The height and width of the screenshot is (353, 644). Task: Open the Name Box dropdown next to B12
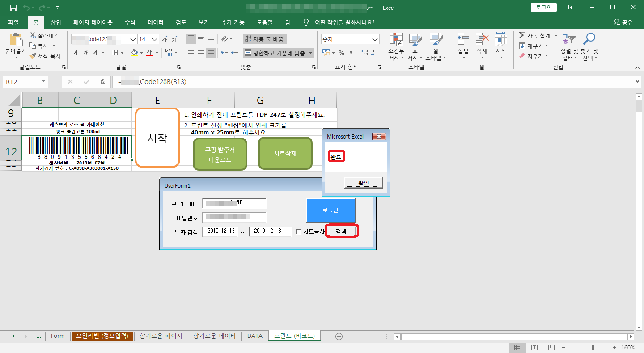pyautogui.click(x=44, y=82)
